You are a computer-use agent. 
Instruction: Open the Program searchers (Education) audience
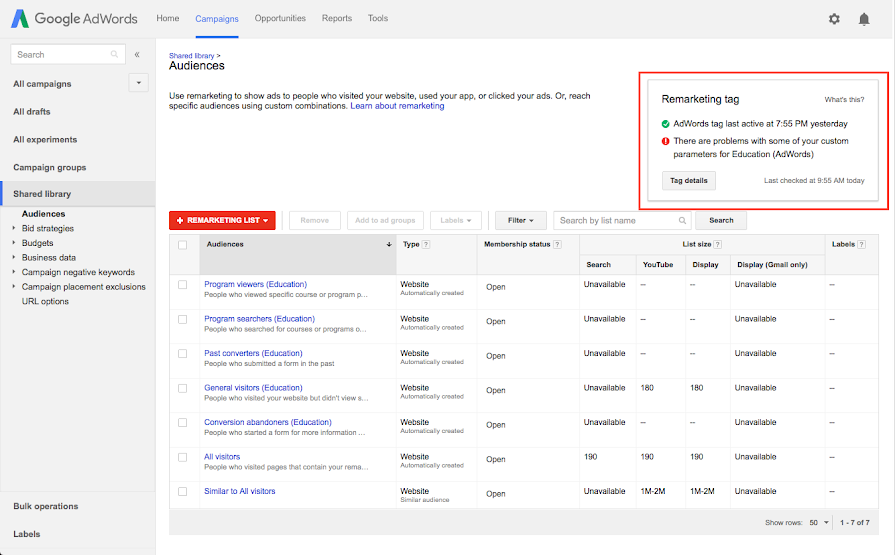click(x=260, y=319)
